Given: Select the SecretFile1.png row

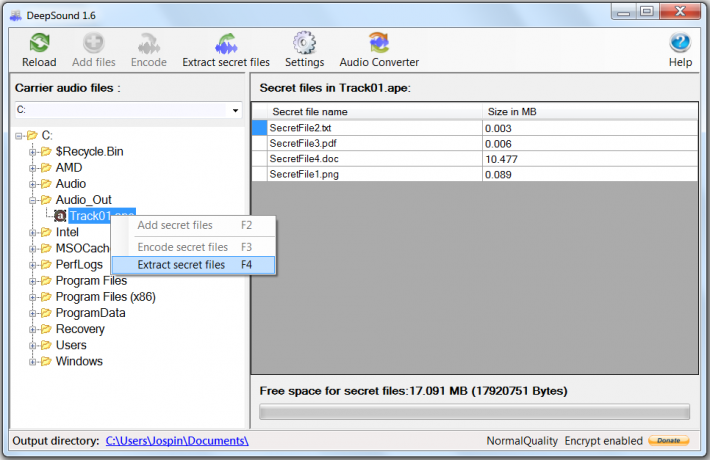Looking at the screenshot, I should click(475, 174).
